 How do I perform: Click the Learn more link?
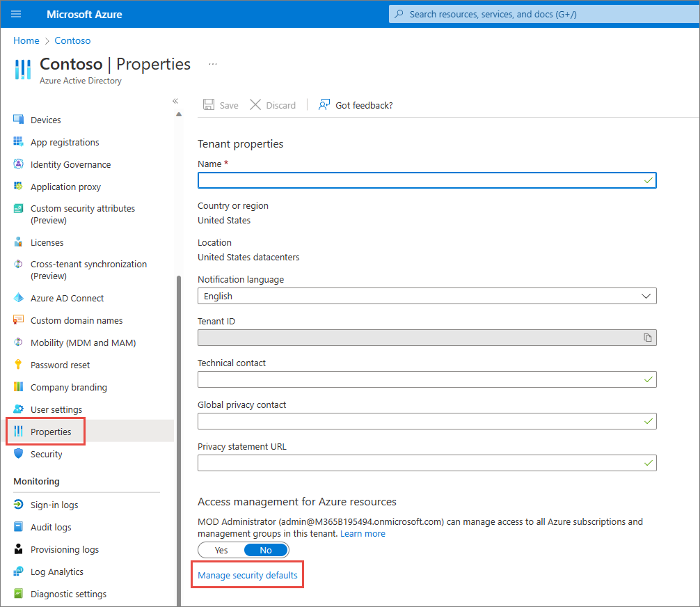(363, 533)
